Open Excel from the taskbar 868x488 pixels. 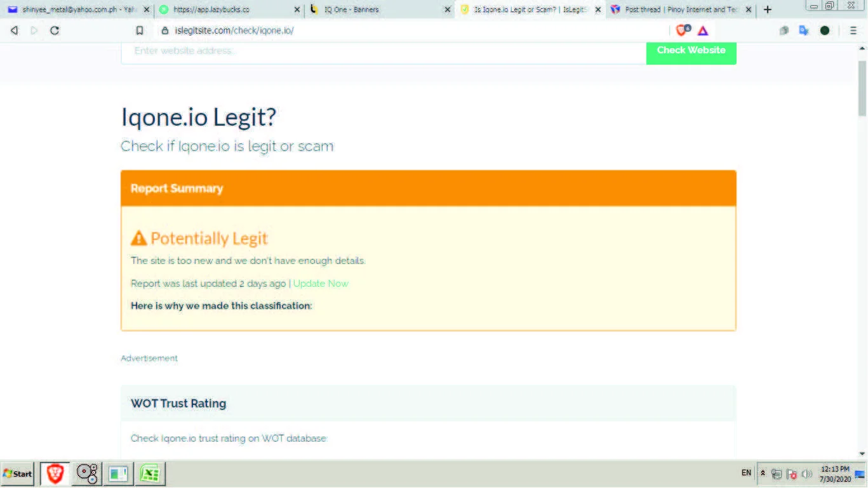[150, 474]
